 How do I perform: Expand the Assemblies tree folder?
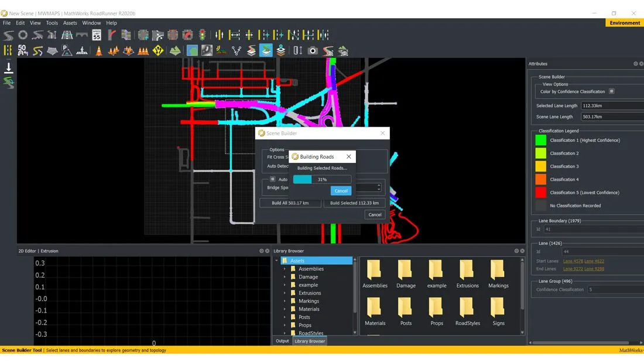point(285,269)
